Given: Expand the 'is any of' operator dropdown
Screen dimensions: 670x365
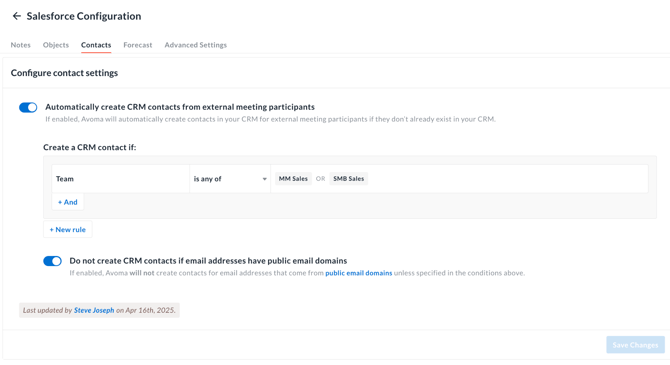Looking at the screenshot, I should pyautogui.click(x=230, y=179).
